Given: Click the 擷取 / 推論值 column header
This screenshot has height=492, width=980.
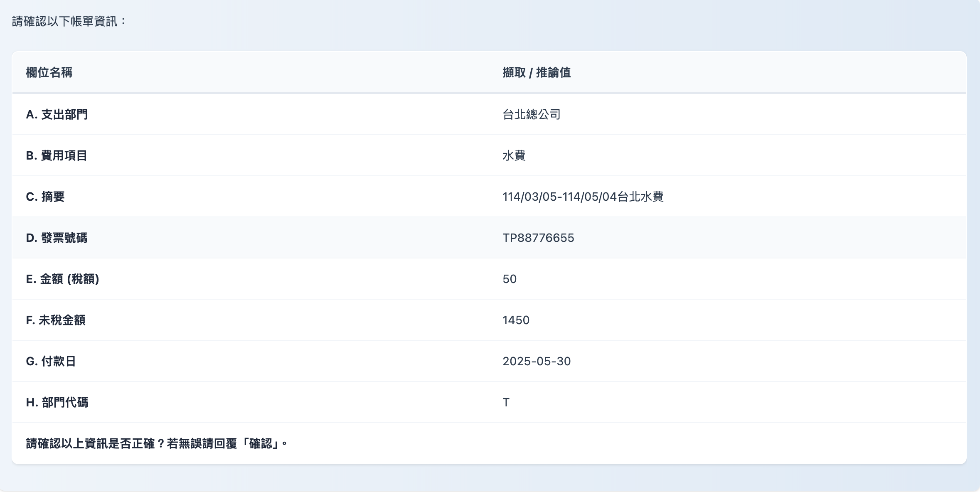Looking at the screenshot, I should pos(536,73).
